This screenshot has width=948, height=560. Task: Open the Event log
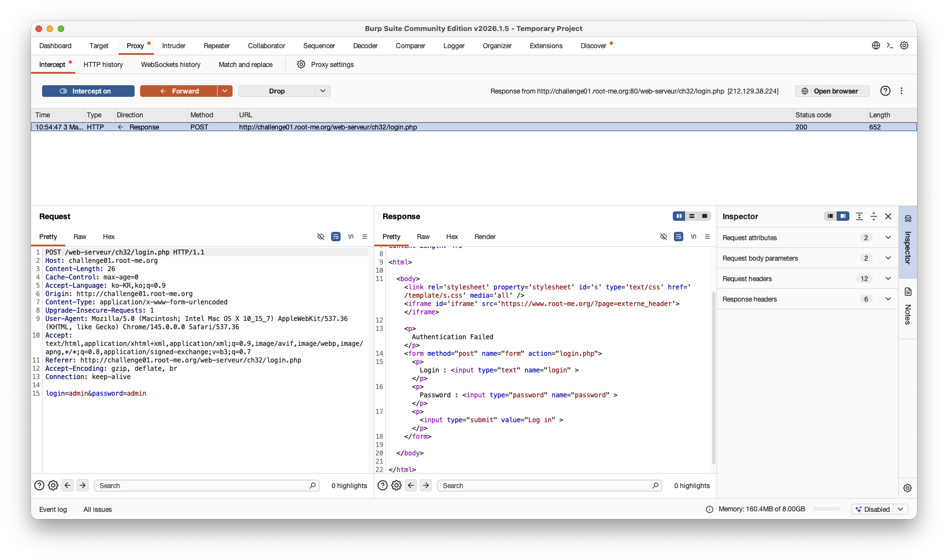[x=53, y=510]
